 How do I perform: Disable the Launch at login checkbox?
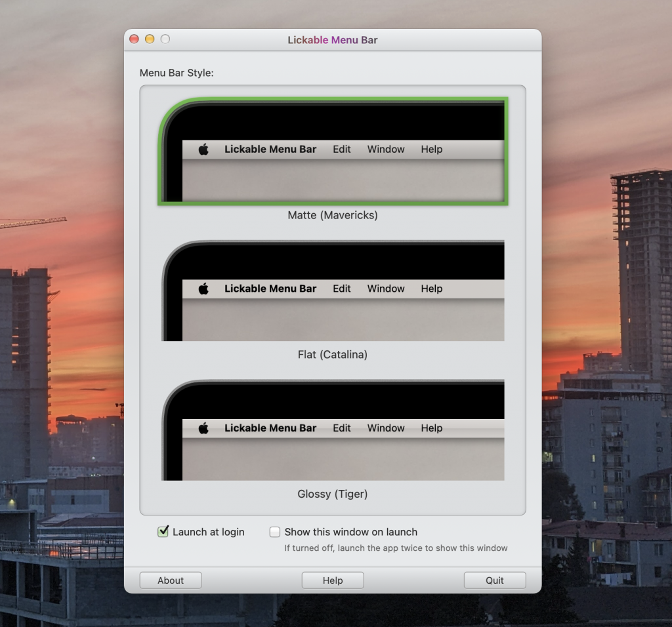[x=163, y=532]
